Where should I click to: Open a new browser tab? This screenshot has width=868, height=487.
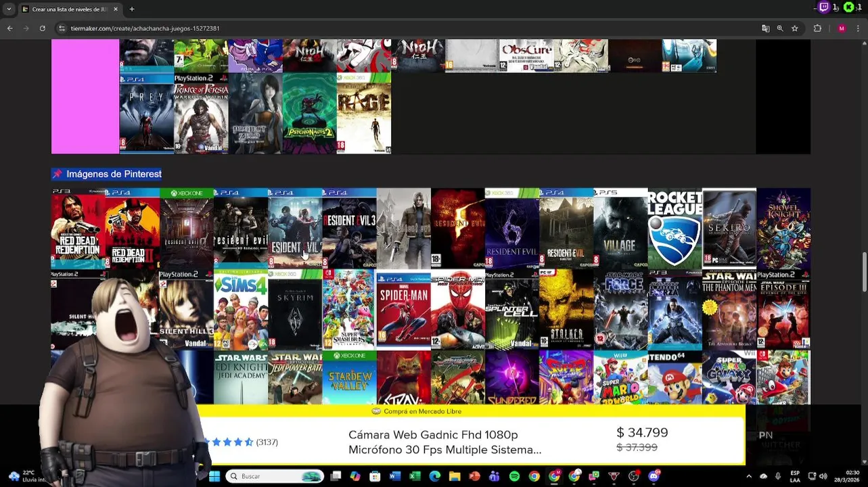(x=132, y=9)
